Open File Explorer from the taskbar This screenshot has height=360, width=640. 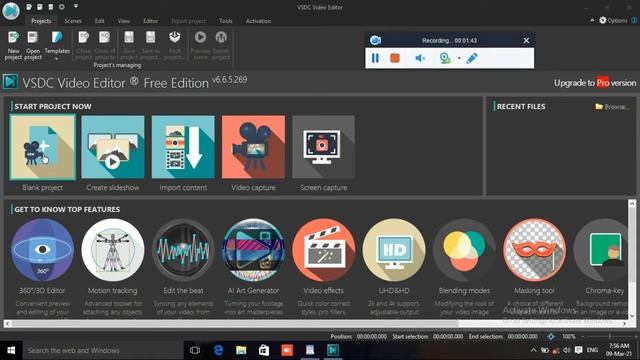click(241, 350)
